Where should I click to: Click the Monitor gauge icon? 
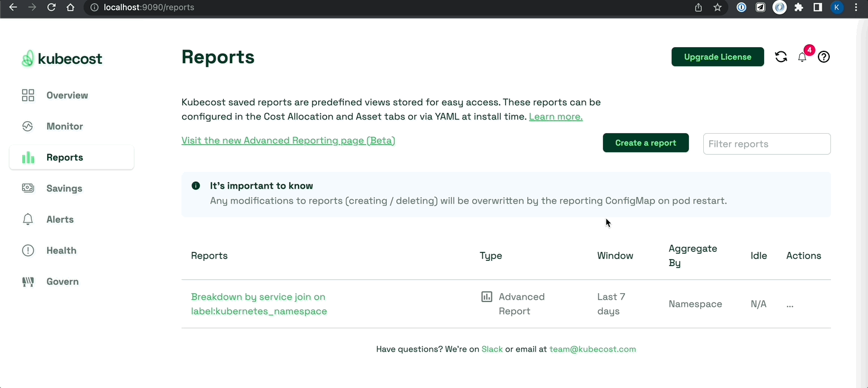tap(28, 127)
